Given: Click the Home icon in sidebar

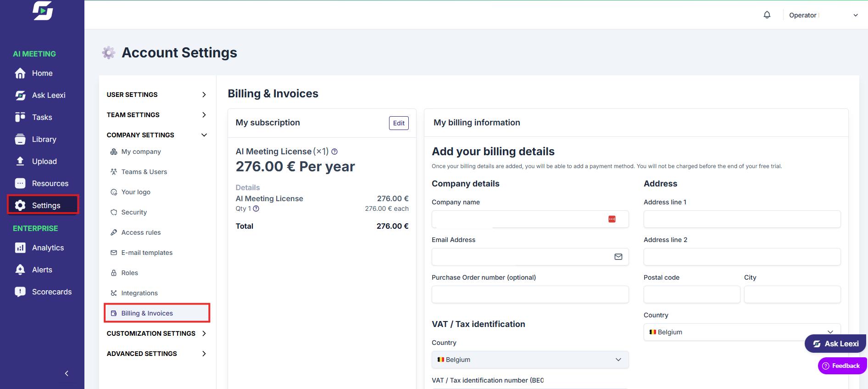Looking at the screenshot, I should [20, 73].
